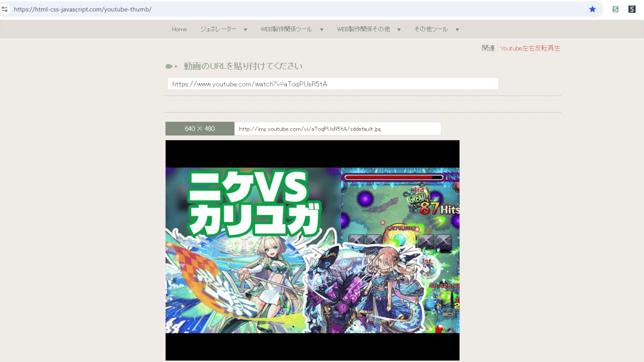Click the ニケVSカリユガ thumbnail image
This screenshot has height=362, width=644.
pos(312,250)
